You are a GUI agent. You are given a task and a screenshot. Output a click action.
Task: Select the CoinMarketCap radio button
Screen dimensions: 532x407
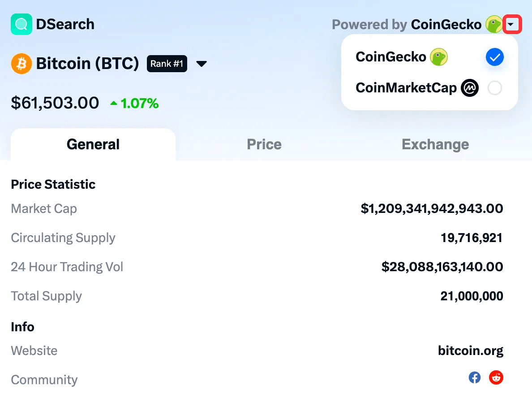pyautogui.click(x=495, y=88)
